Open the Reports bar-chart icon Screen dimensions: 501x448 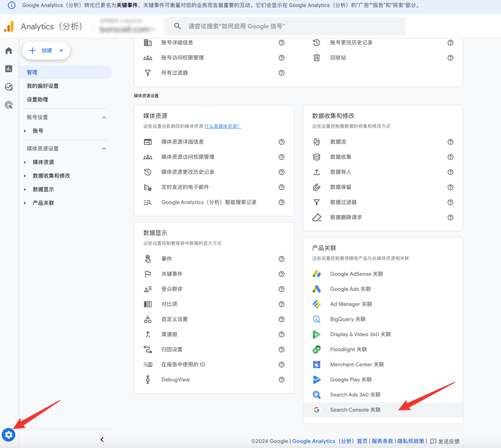(9, 69)
